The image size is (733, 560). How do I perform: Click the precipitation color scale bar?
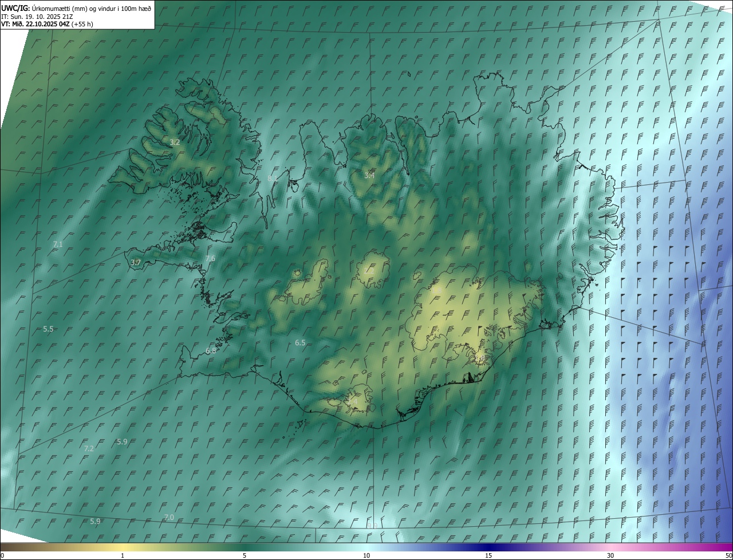(x=366, y=547)
